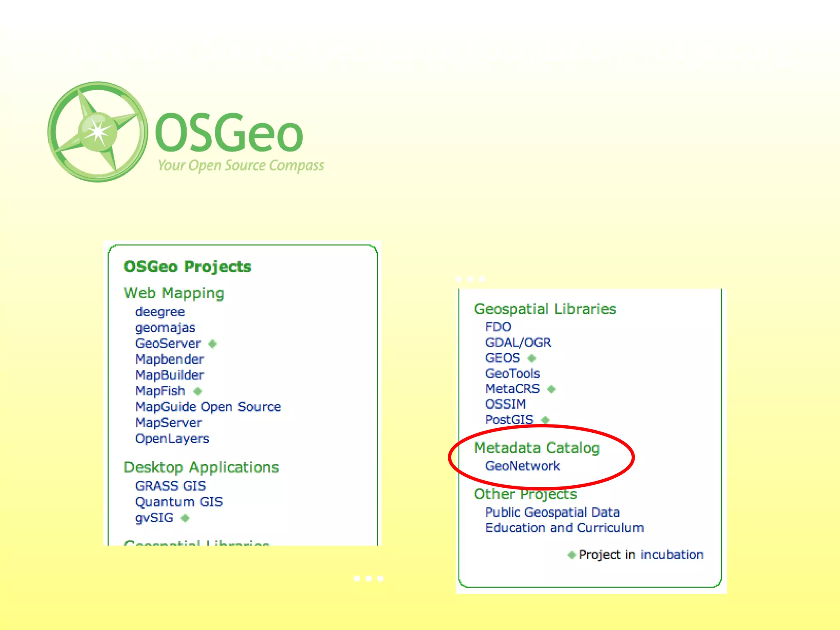Image resolution: width=840 pixels, height=630 pixels.
Task: Open the OpenLayers project link
Action: coord(172,438)
